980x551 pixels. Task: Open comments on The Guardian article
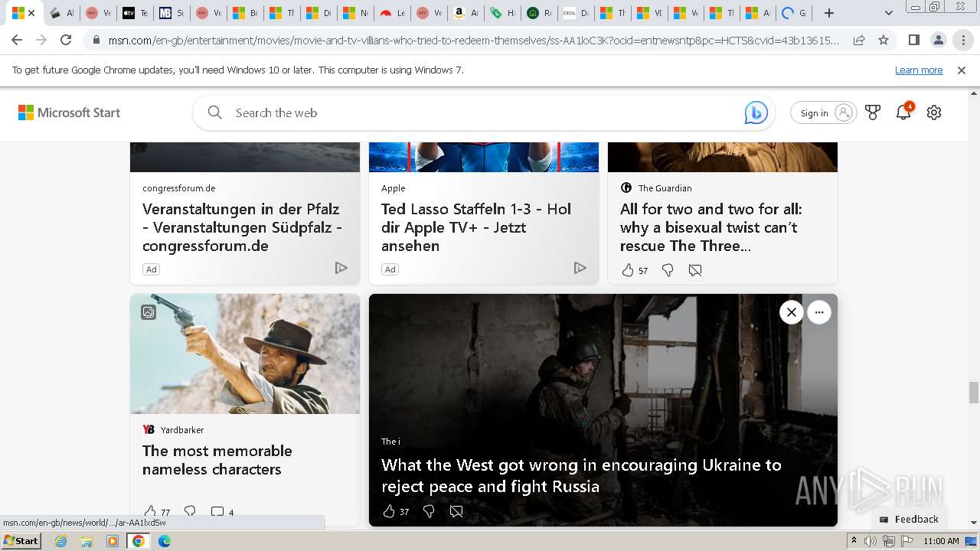pos(695,270)
